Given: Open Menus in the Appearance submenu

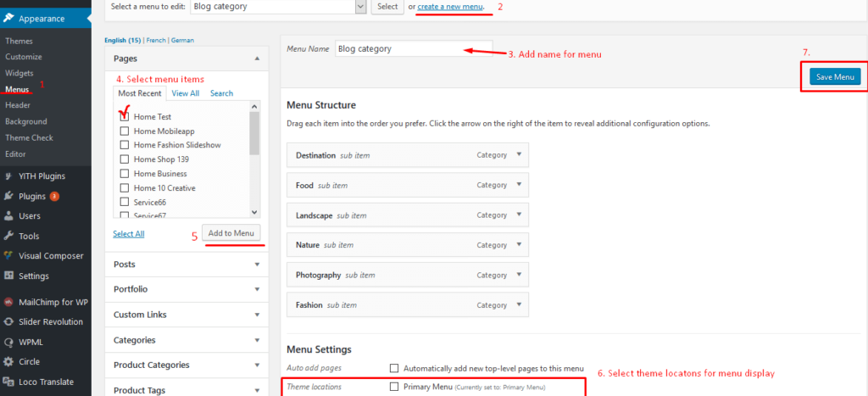Looking at the screenshot, I should (x=17, y=89).
